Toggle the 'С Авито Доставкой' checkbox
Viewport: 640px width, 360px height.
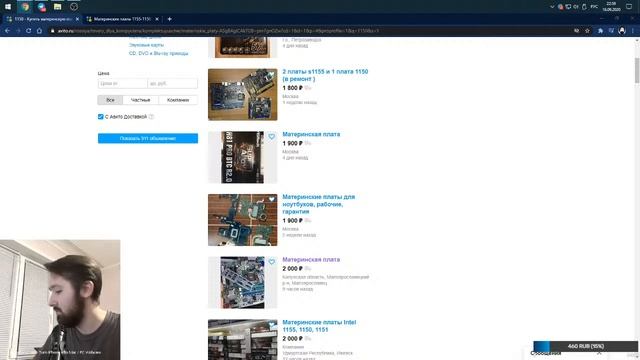[x=100, y=117]
